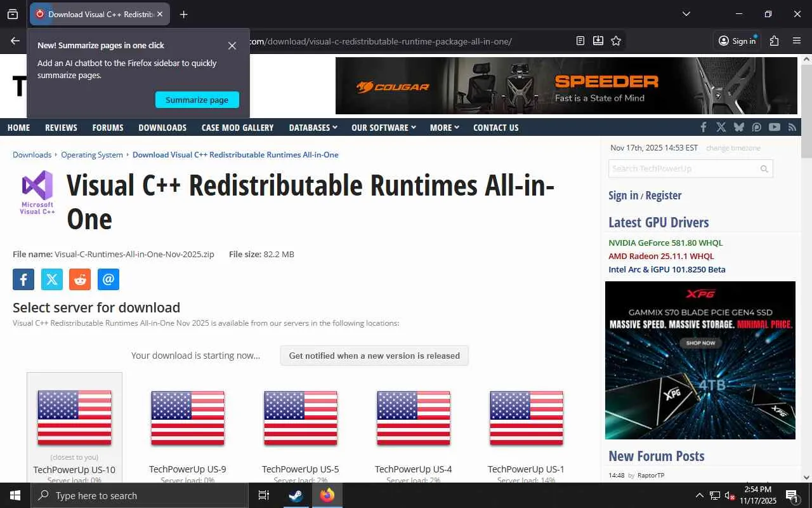Choose the TechPowerUp US-4 server flag

414,418
